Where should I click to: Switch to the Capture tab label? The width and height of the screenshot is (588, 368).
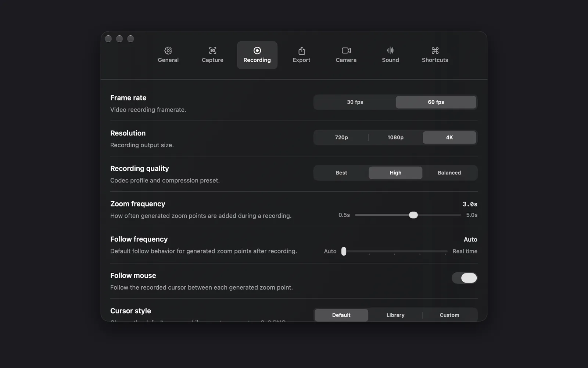pyautogui.click(x=212, y=60)
